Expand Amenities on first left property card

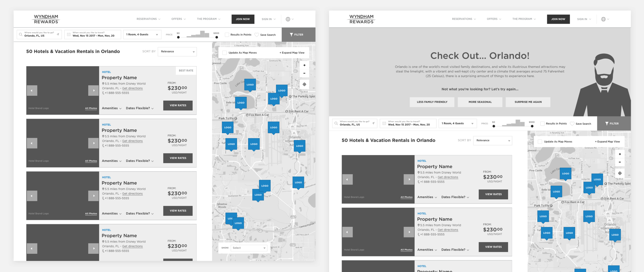point(112,108)
